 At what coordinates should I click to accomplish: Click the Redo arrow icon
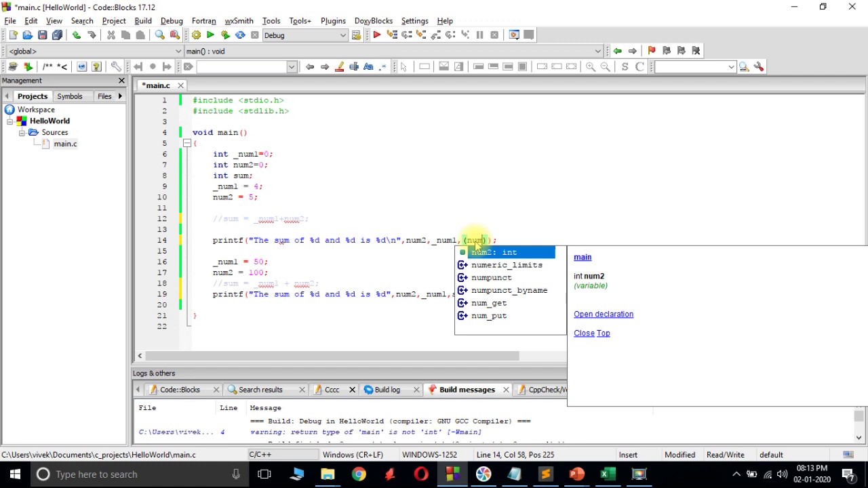[x=92, y=35]
